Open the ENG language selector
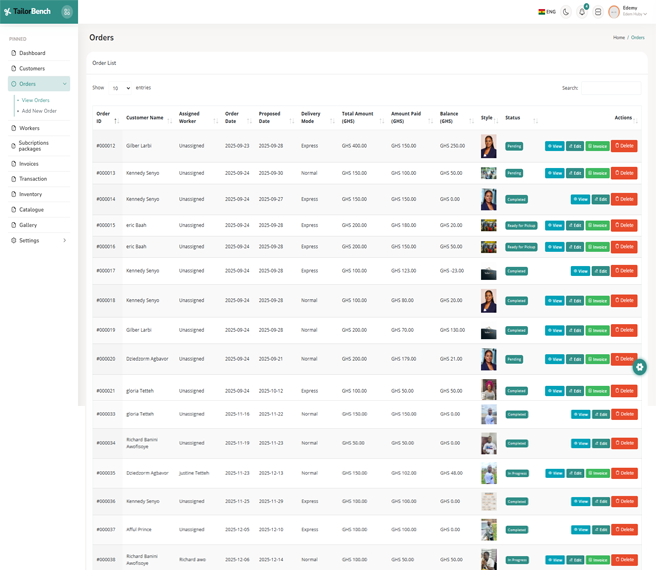The width and height of the screenshot is (656, 570). point(547,12)
